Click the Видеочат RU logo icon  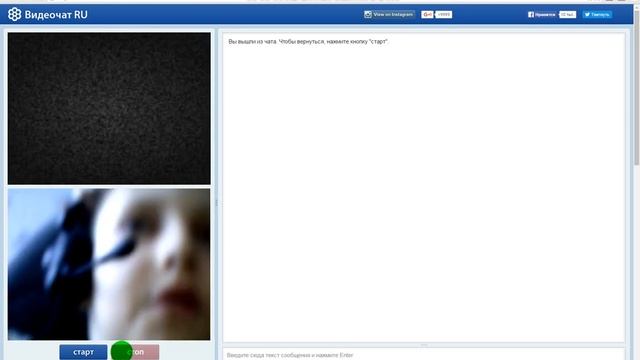coord(14,14)
